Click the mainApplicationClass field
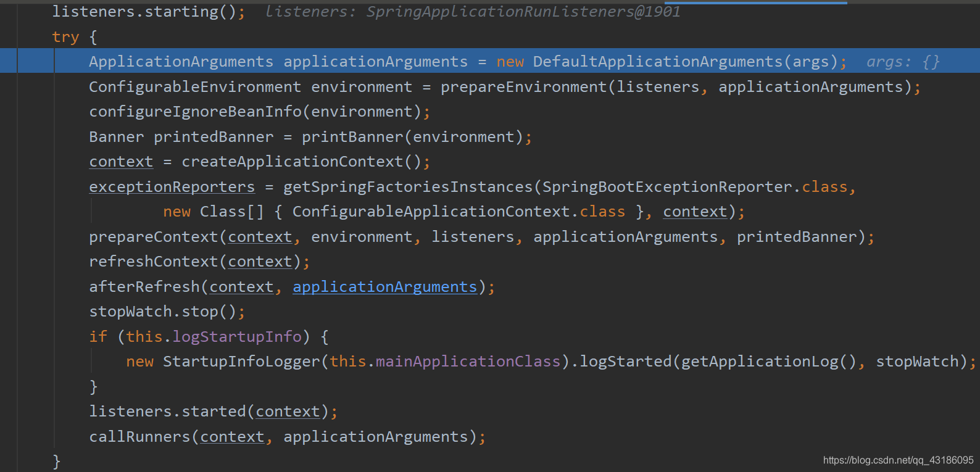 (x=468, y=362)
